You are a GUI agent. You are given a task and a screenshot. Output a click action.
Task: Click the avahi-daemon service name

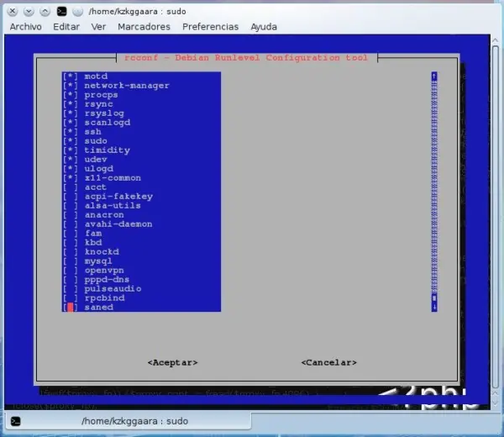[x=118, y=224]
